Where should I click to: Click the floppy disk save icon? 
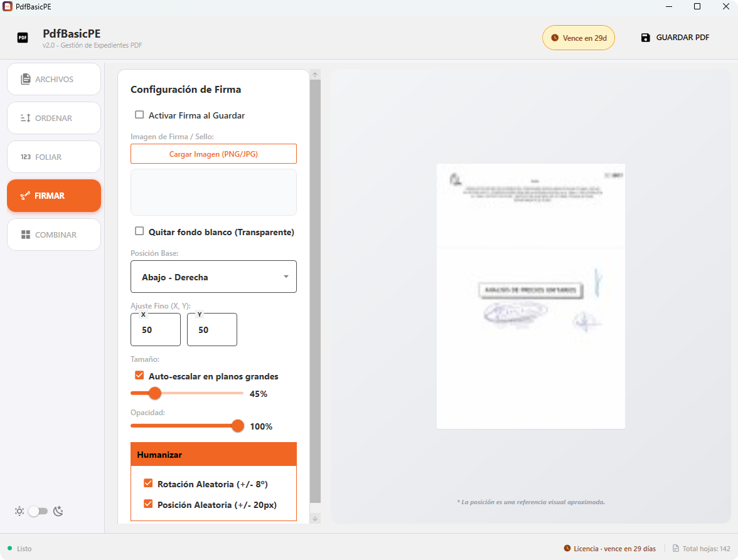point(645,38)
